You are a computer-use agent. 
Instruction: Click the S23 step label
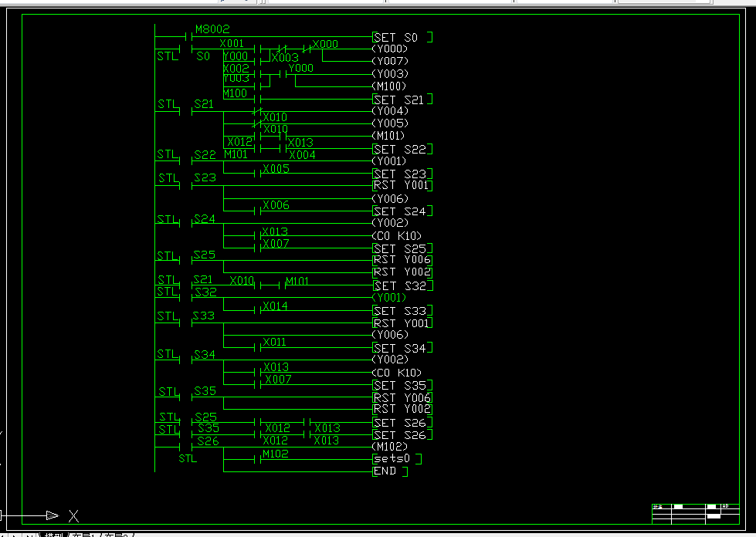click(x=205, y=177)
